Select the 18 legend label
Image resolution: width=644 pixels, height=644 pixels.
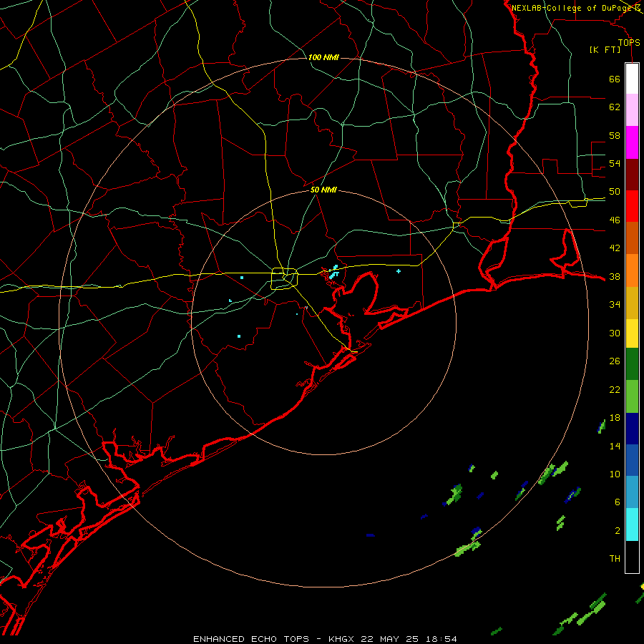pos(615,418)
